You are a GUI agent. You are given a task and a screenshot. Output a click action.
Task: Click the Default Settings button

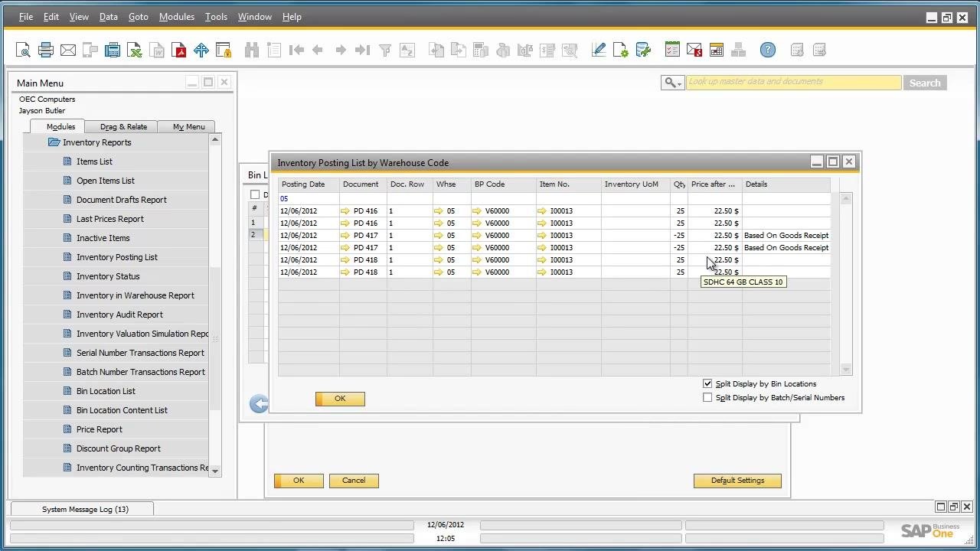737,481
